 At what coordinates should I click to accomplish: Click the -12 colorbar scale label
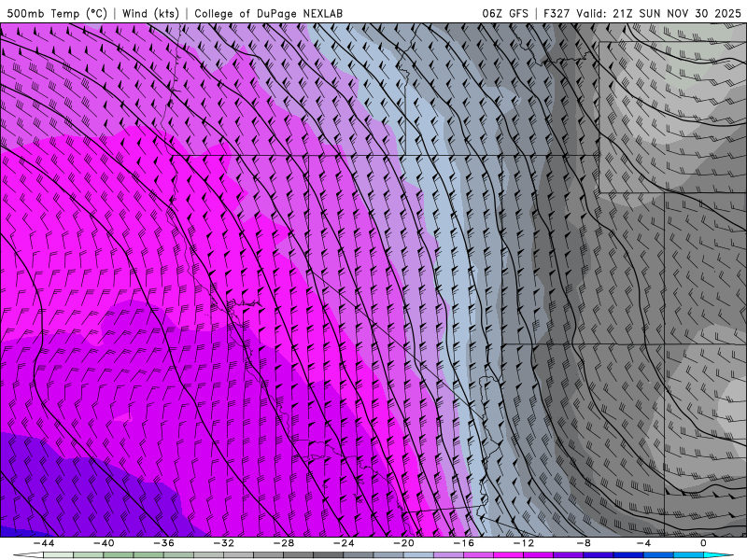[x=524, y=543]
